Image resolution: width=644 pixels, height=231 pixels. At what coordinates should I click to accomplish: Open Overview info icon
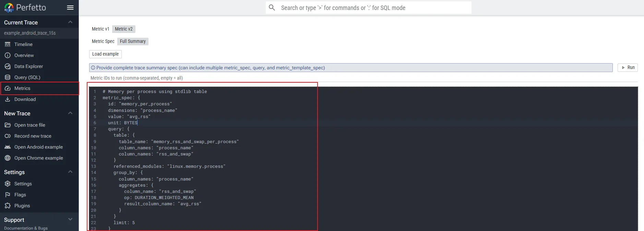(x=8, y=55)
